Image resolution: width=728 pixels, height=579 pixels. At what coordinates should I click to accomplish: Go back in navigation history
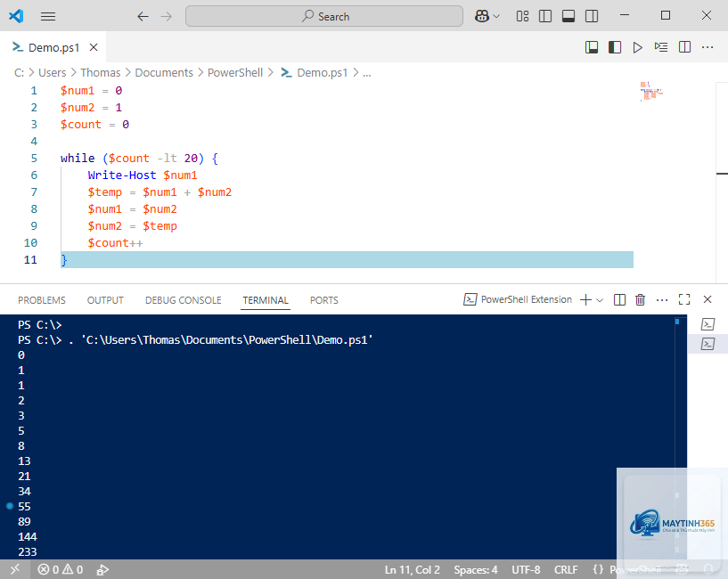tap(143, 17)
